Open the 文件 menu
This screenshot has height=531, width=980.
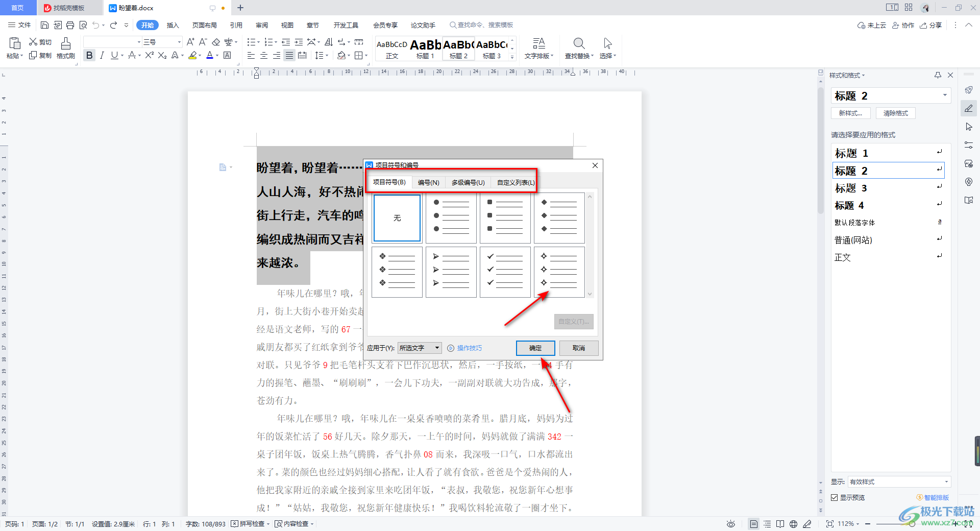pyautogui.click(x=20, y=25)
